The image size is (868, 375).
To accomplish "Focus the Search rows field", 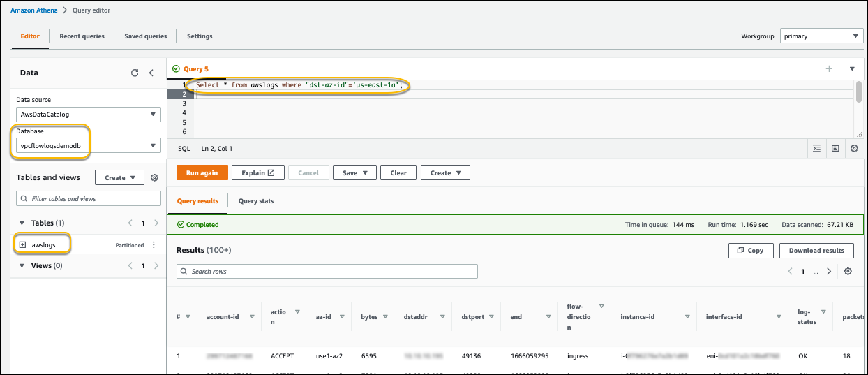I will pyautogui.click(x=327, y=271).
